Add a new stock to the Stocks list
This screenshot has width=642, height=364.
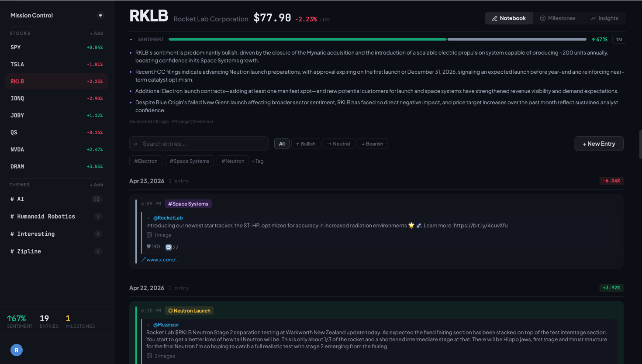coord(97,33)
